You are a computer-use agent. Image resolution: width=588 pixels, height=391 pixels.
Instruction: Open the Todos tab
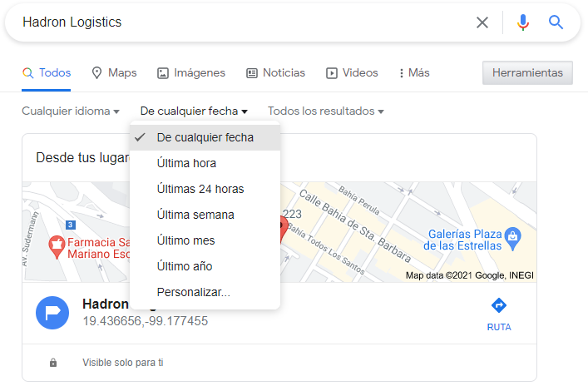[x=47, y=73]
